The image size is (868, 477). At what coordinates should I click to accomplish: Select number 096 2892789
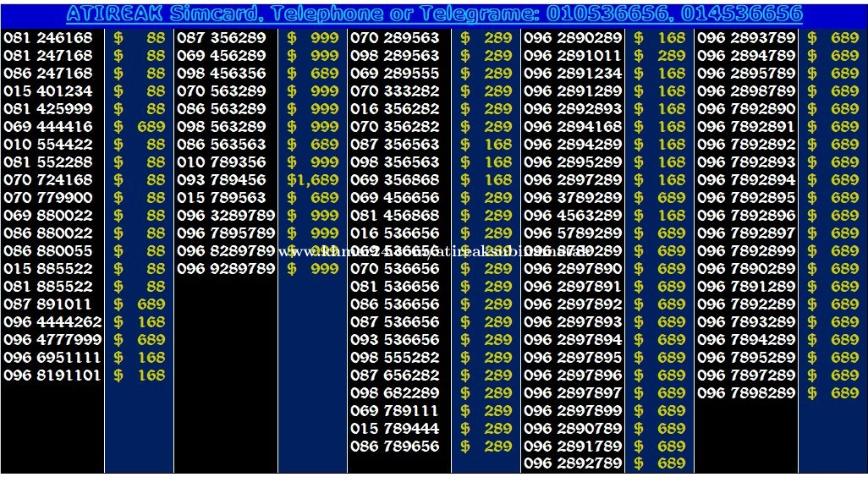[x=573, y=463]
